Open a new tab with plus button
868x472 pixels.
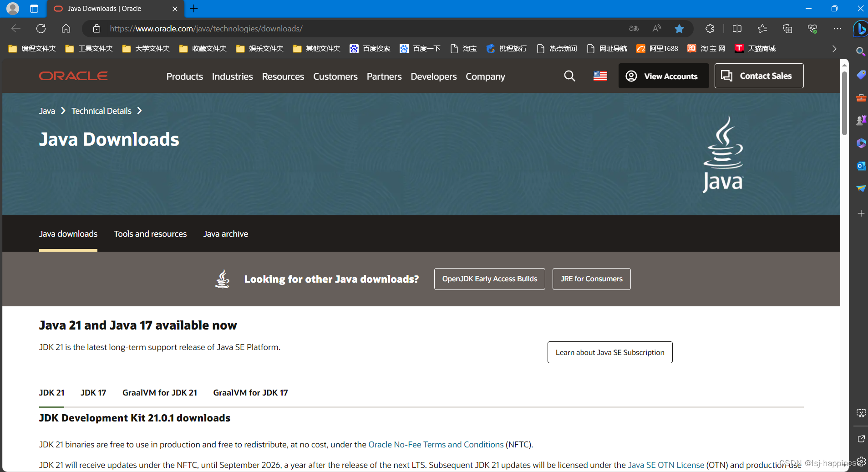(x=194, y=9)
